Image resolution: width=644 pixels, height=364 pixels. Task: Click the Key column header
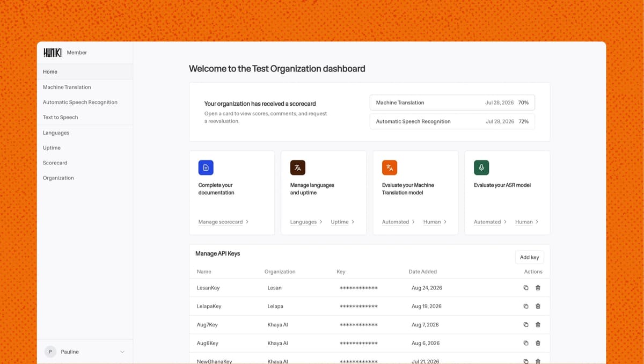(341, 272)
